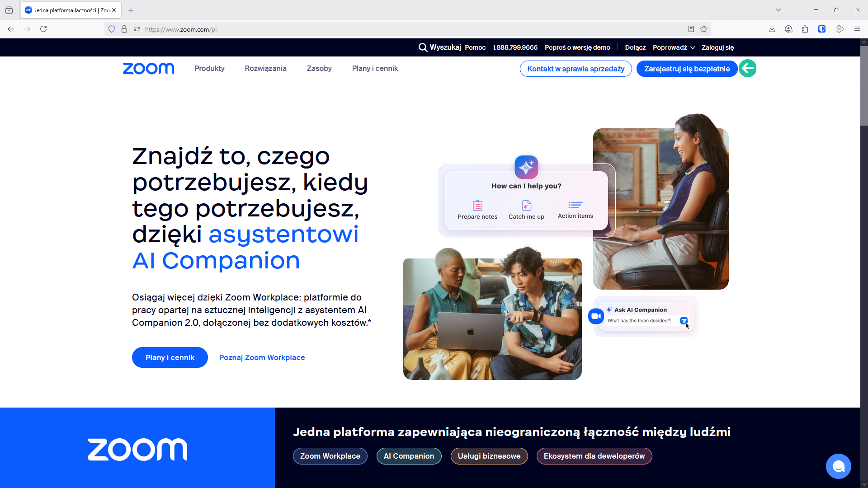
Task: Open the chat bubble support widget
Action: pyautogui.click(x=838, y=466)
